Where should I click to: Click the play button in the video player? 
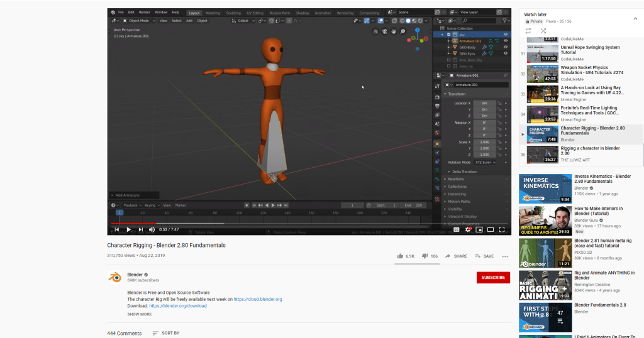(129, 229)
